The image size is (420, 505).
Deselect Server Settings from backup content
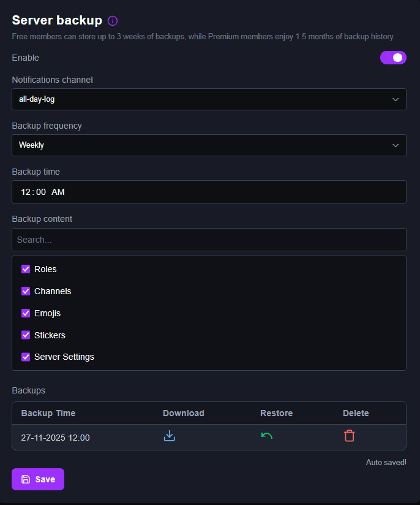(x=26, y=357)
